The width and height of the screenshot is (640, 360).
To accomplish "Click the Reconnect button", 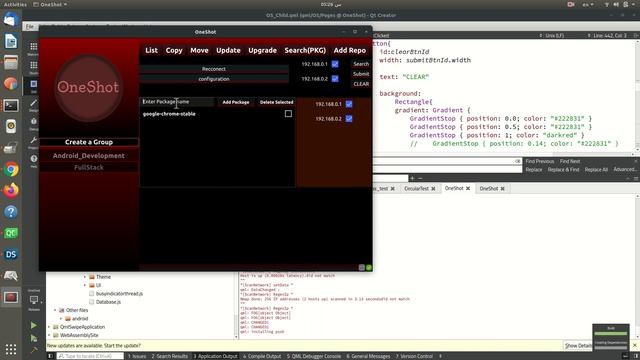I will 214,69.
